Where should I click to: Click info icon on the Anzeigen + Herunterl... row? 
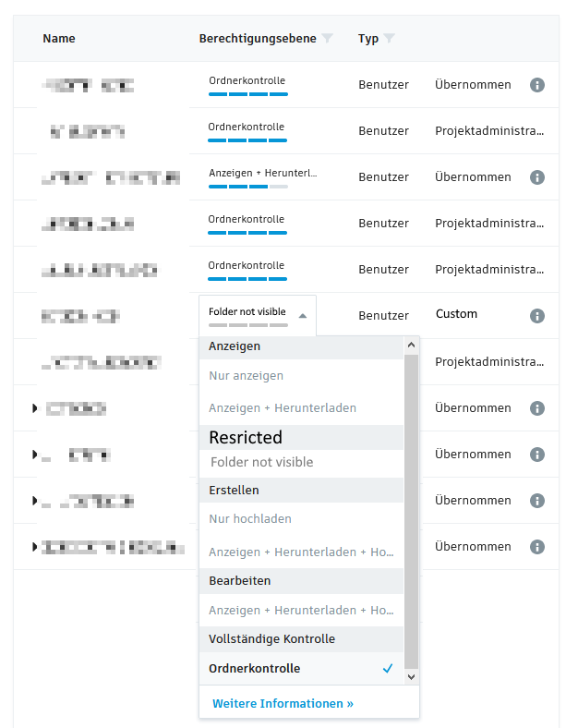point(537,177)
